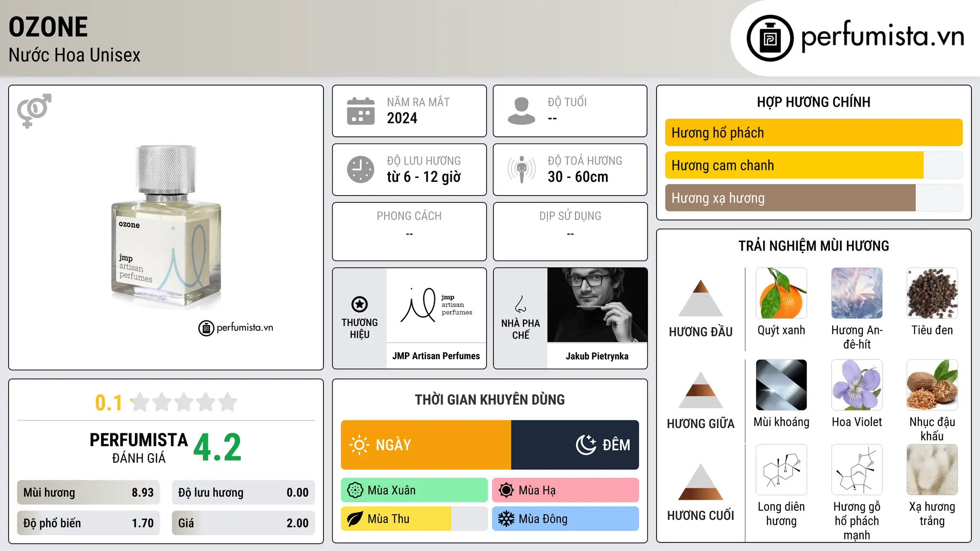Image resolution: width=980 pixels, height=551 pixels.
Task: Click the calendar icon beside Năm ra mắt
Action: (x=360, y=111)
